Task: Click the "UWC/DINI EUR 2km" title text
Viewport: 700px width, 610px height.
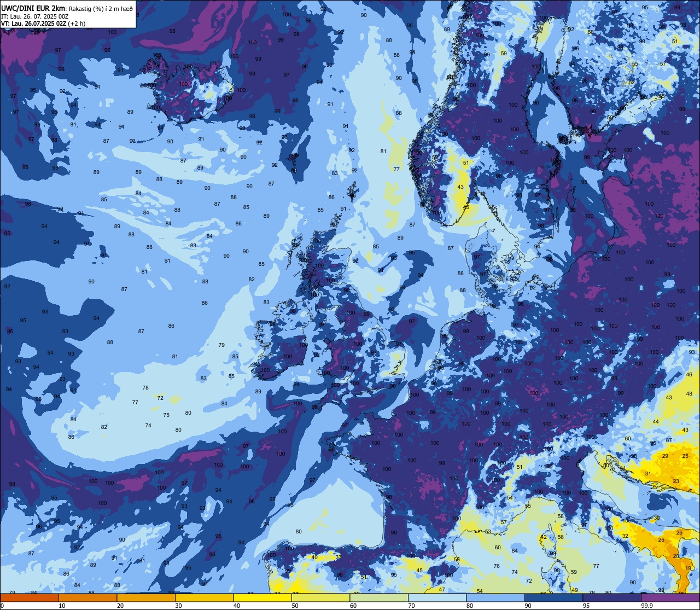Action: 33,8
